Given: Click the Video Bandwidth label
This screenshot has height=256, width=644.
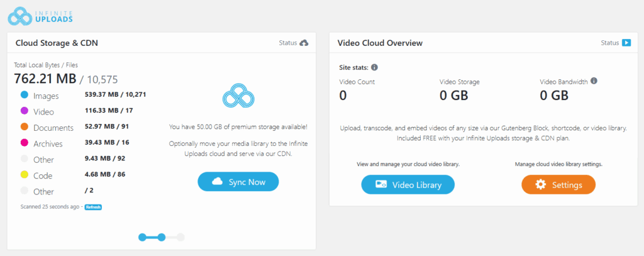Looking at the screenshot, I should pyautogui.click(x=564, y=82).
